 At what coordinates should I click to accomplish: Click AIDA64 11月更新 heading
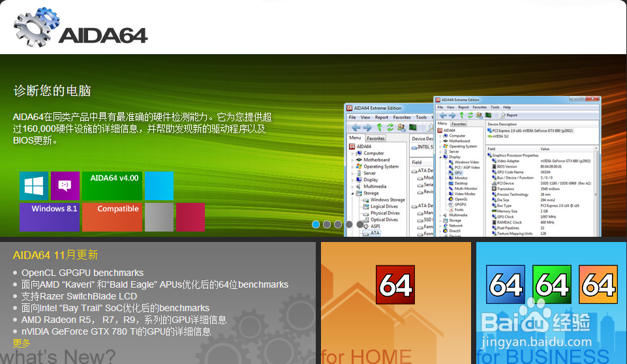(55, 255)
